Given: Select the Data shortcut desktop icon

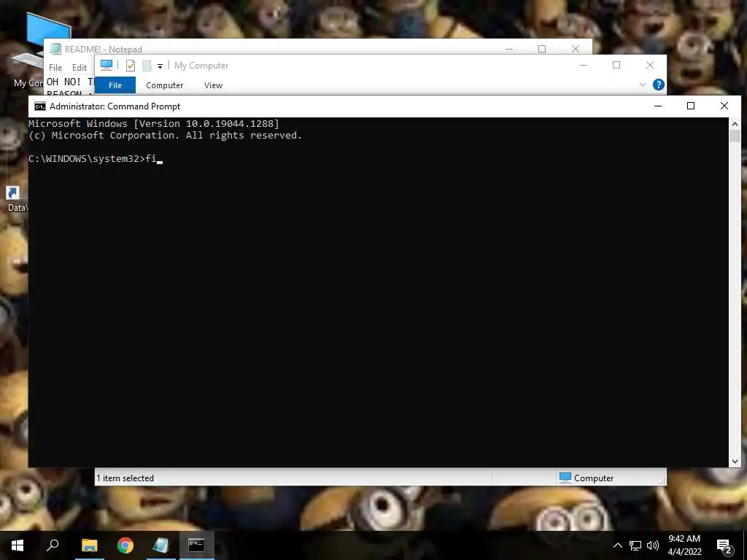Looking at the screenshot, I should (x=16, y=199).
